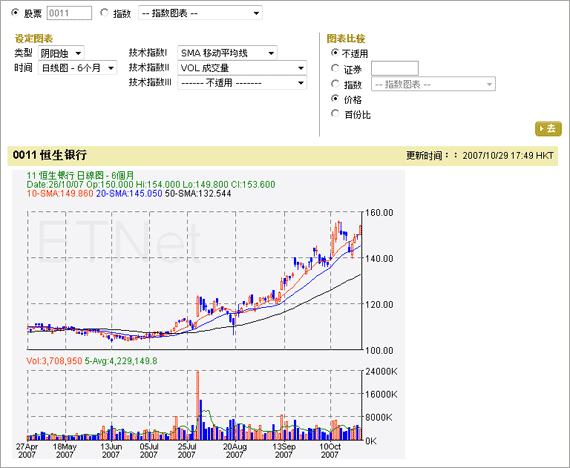
Task: Open the disabled comparison 指数图表 dropdown
Action: [433, 84]
